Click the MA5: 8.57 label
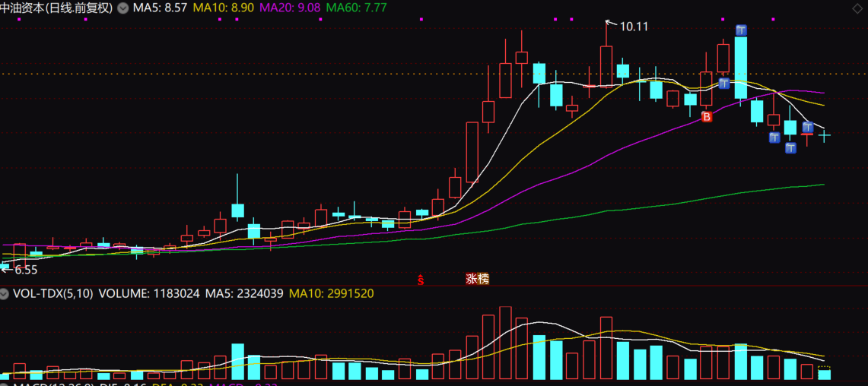This screenshot has height=386, width=868. (160, 8)
